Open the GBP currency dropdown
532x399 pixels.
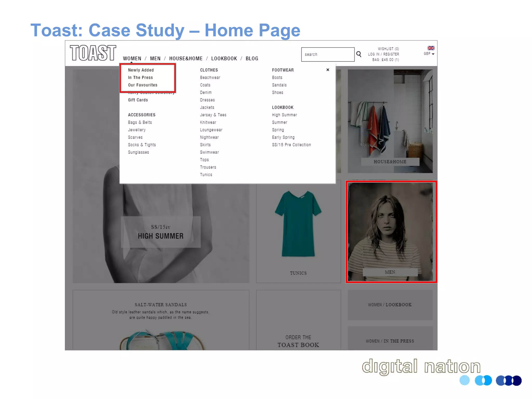(x=429, y=54)
